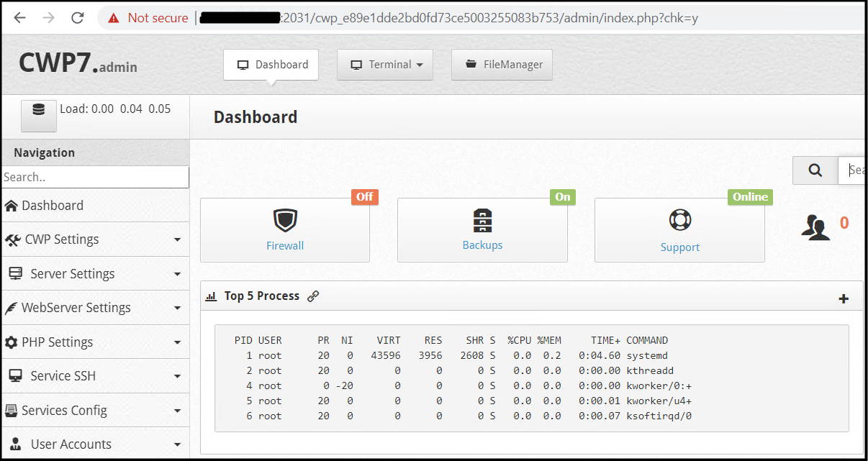The width and height of the screenshot is (868, 461).
Task: Click the kworker/u4+ process command
Action: coord(659,401)
